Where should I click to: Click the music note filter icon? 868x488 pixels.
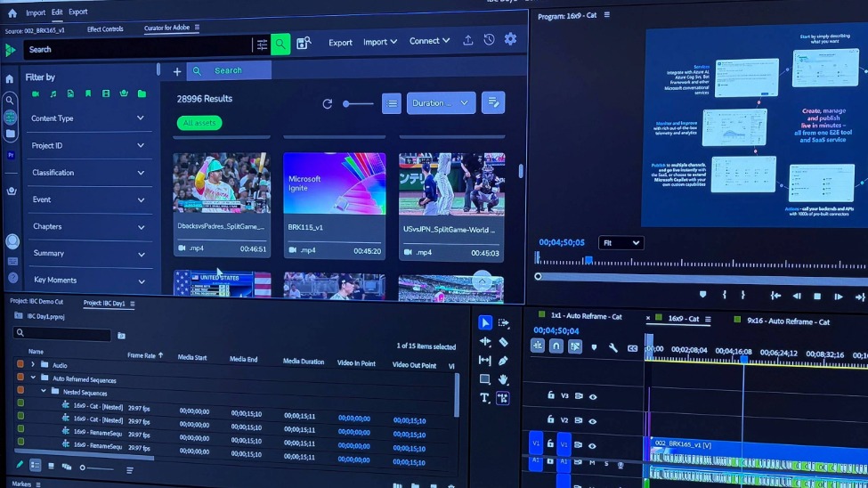pos(53,94)
